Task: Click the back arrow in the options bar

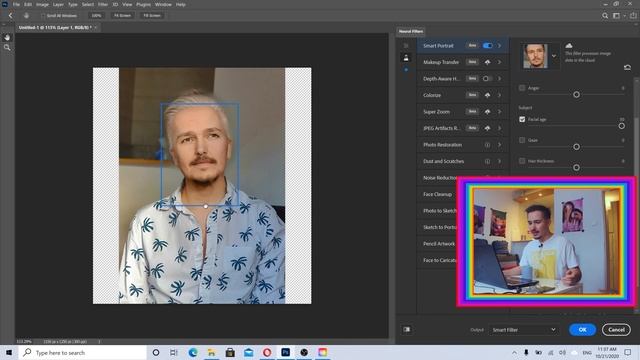Action: point(11,16)
